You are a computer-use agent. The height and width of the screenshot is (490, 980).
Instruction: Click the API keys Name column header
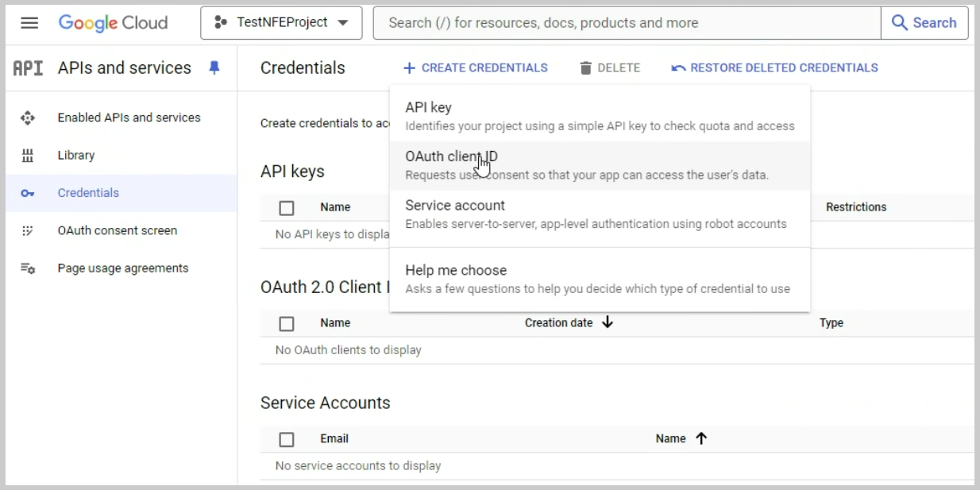pos(335,207)
